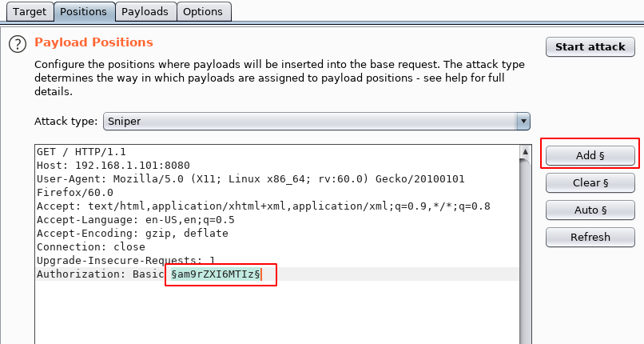644x344 pixels.
Task: Click the Clear § markers button
Action: (x=590, y=182)
